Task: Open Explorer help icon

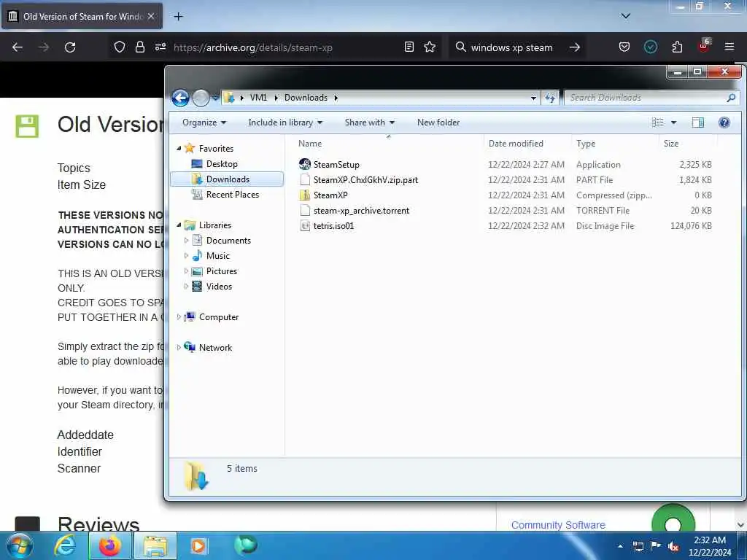Action: [x=724, y=122]
